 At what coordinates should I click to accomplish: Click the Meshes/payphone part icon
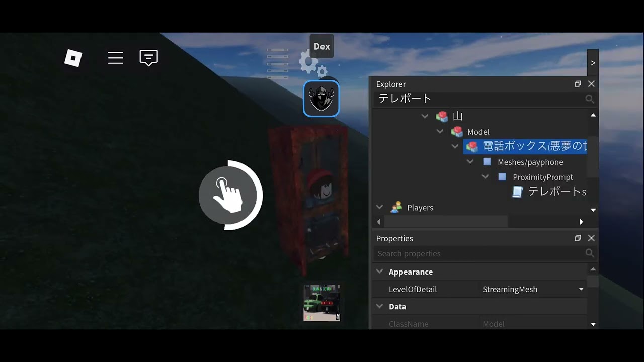click(x=487, y=162)
